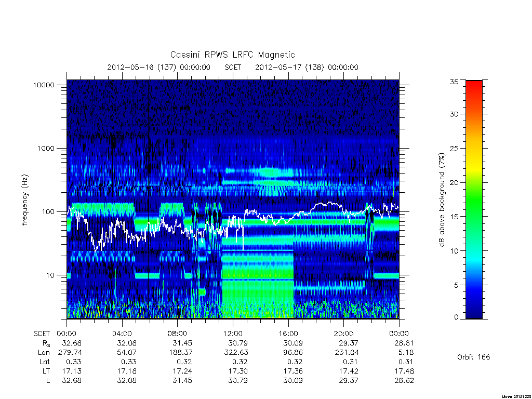
Task: Click the 35 value on the color scale
Action: click(454, 82)
